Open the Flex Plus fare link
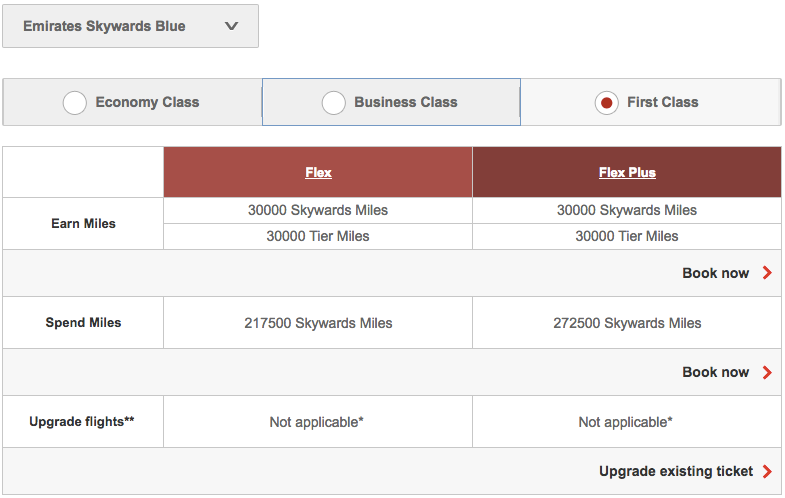The width and height of the screenshot is (785, 498). (x=627, y=173)
